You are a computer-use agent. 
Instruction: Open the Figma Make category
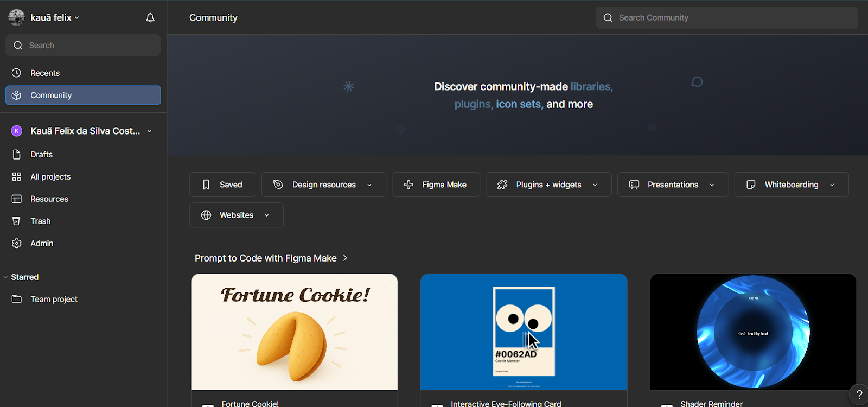[436, 185]
